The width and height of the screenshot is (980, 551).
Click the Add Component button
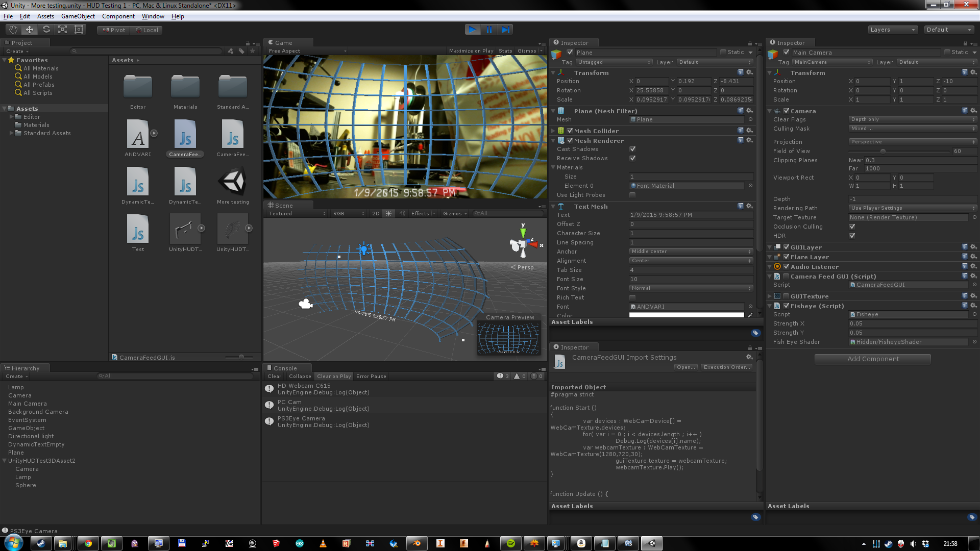tap(872, 359)
